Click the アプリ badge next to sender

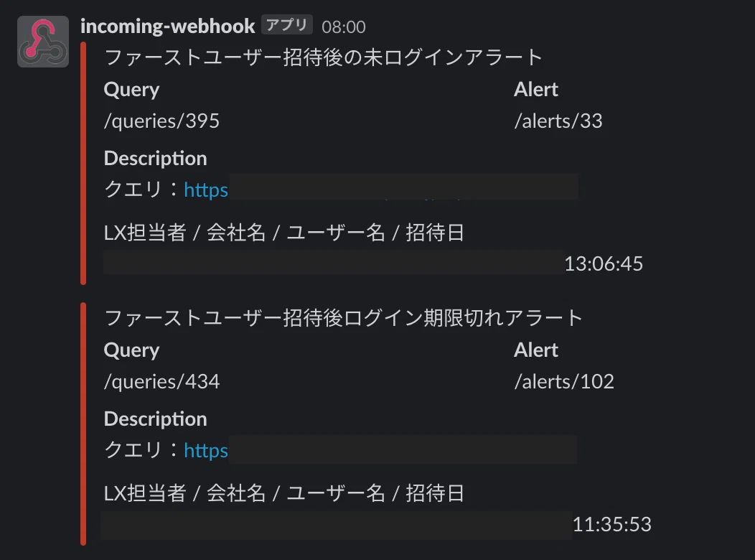pos(286,24)
